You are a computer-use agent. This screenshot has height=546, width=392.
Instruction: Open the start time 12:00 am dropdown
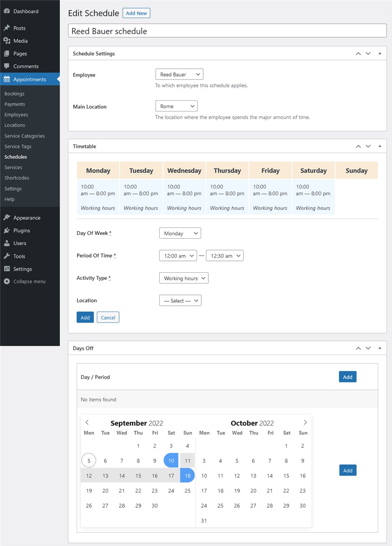[x=178, y=256]
